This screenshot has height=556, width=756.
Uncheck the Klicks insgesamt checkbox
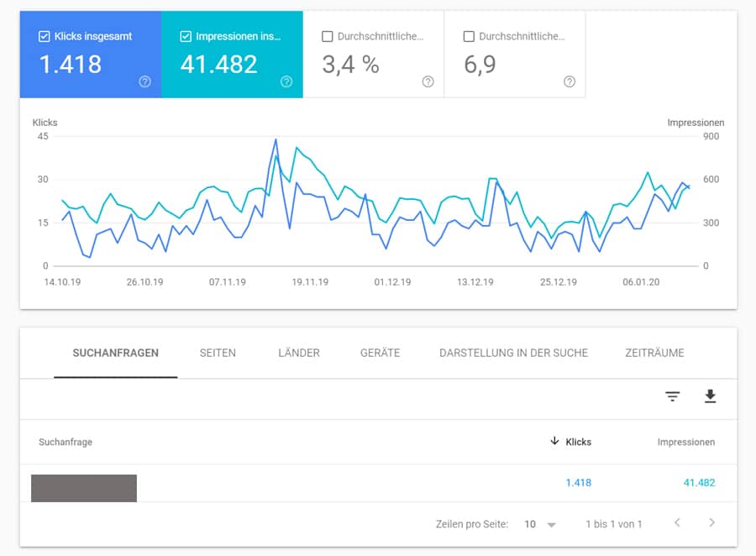point(45,37)
